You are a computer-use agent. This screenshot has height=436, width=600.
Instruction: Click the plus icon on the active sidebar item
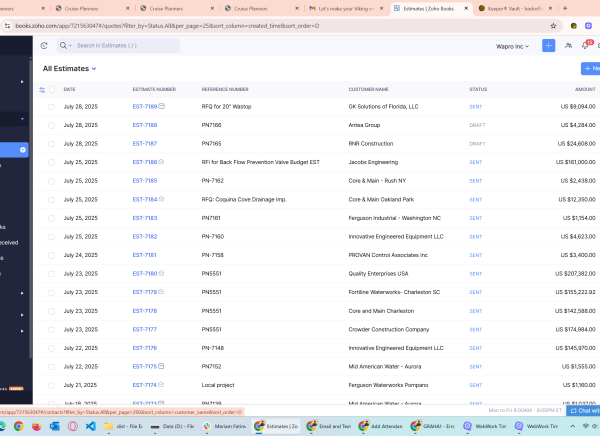(23, 149)
